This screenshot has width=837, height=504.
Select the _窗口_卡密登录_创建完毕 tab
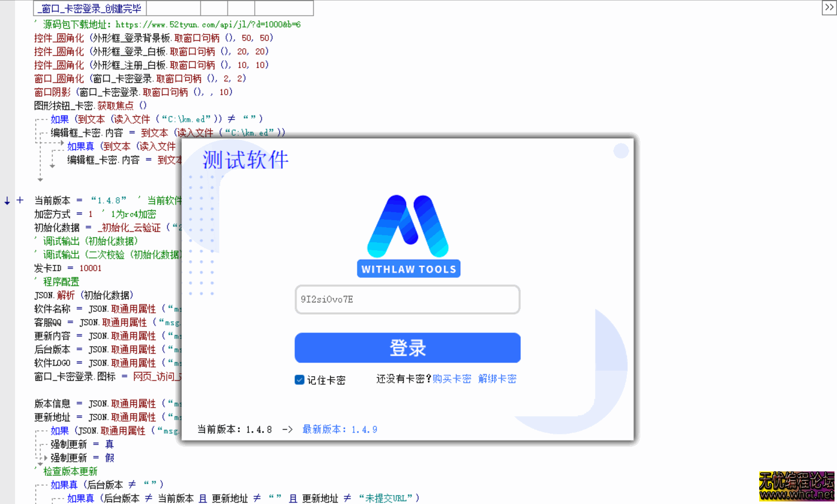88,8
